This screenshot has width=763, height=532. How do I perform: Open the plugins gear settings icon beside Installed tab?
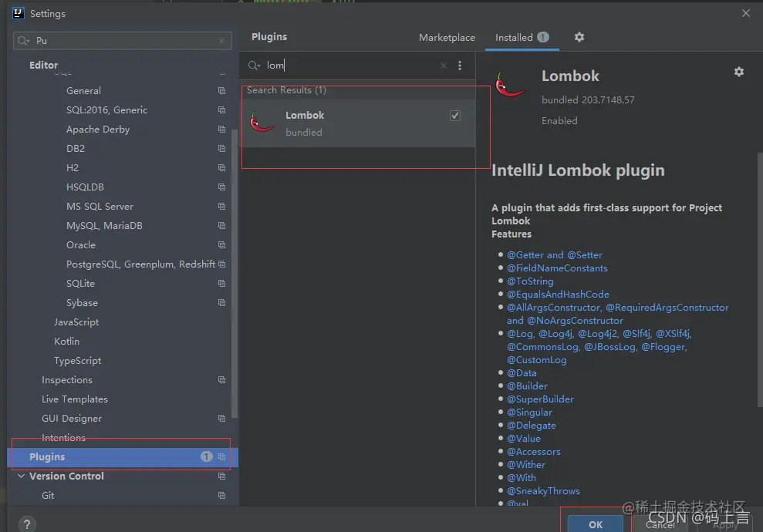click(x=579, y=37)
